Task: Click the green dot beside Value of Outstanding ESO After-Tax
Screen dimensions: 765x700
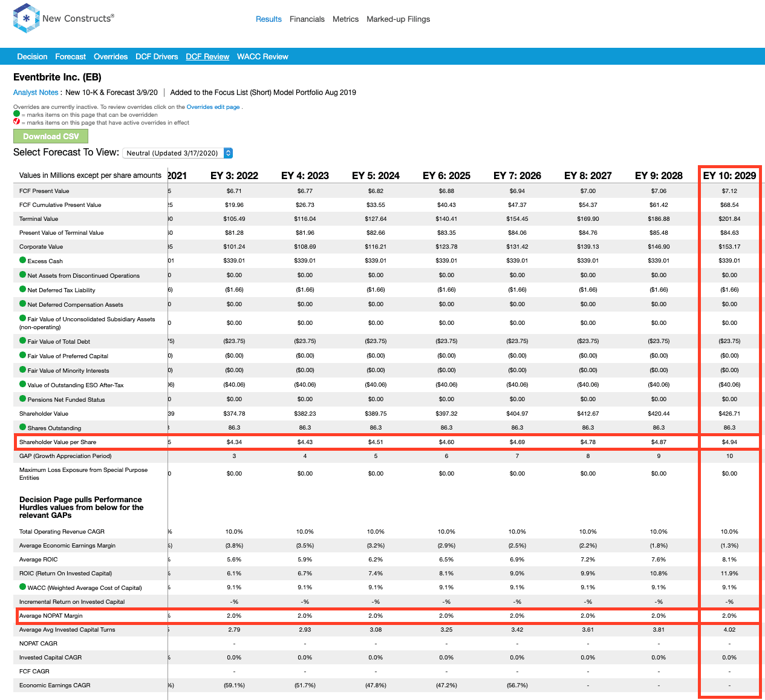Action: pyautogui.click(x=22, y=384)
